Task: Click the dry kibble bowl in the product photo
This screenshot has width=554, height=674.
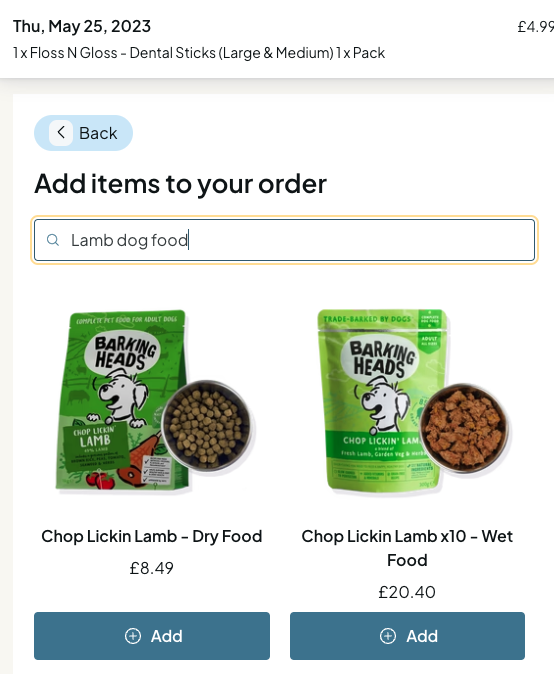Action: 208,426
